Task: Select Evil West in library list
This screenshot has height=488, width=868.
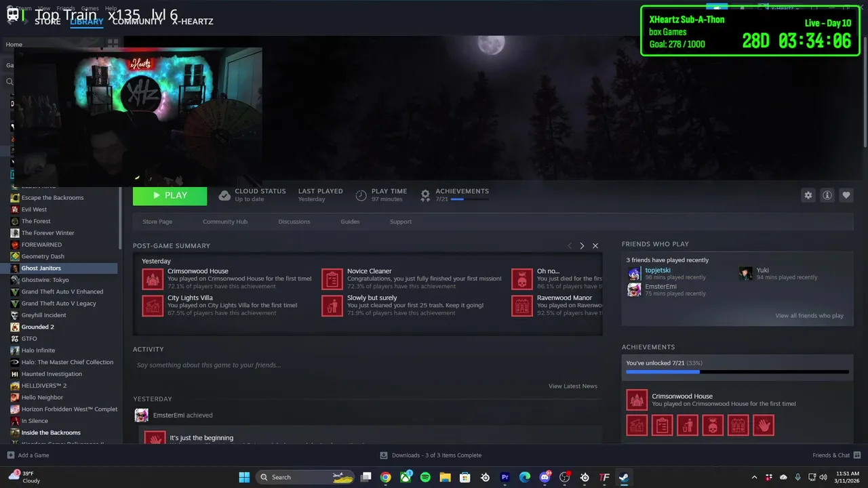Action: tap(34, 209)
